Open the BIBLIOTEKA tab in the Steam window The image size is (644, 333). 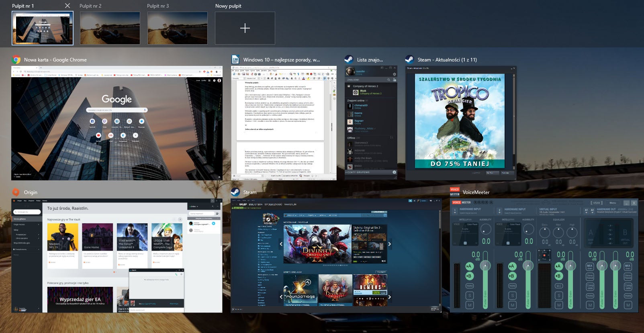[256, 204]
